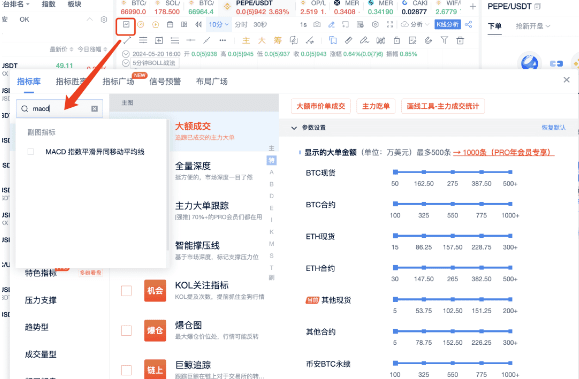Image resolution: width=579 pixels, height=379 pixels.
Task: Click the orange 大 icon
Action: pos(262,40)
